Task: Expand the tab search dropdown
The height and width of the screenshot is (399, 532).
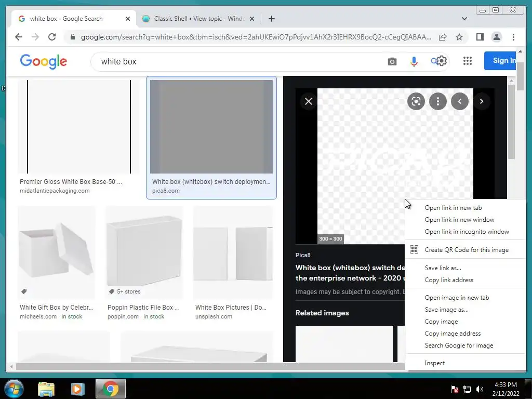Action: click(464, 19)
